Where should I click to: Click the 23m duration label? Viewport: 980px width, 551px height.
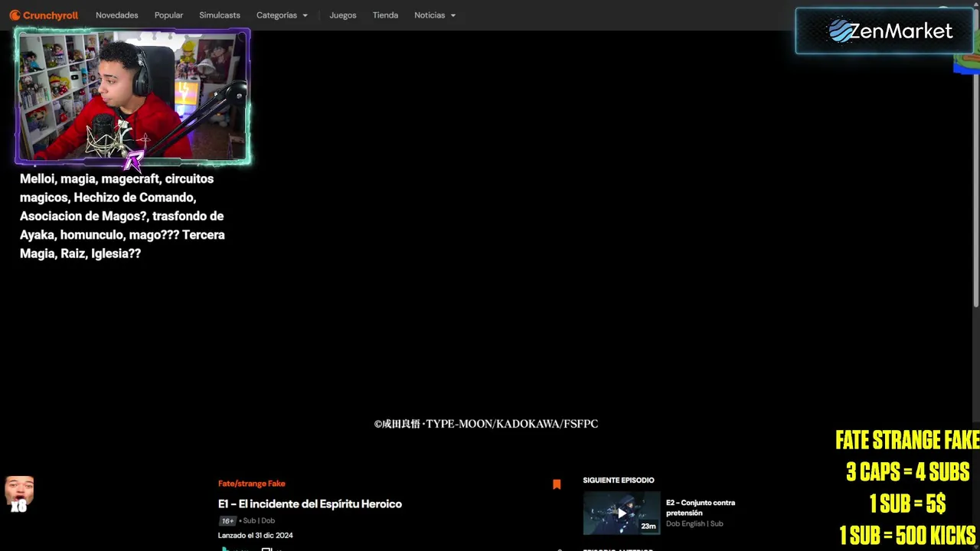[648, 527]
